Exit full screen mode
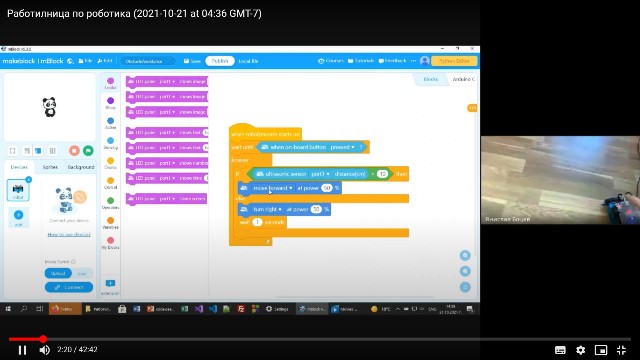 click(x=621, y=350)
